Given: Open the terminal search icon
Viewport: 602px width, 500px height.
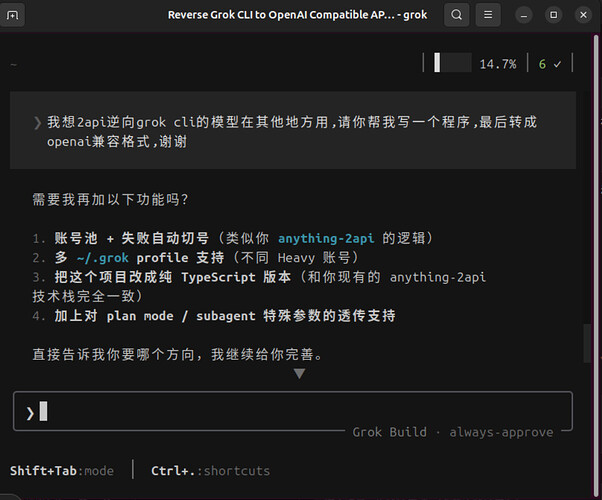Looking at the screenshot, I should pos(456,15).
